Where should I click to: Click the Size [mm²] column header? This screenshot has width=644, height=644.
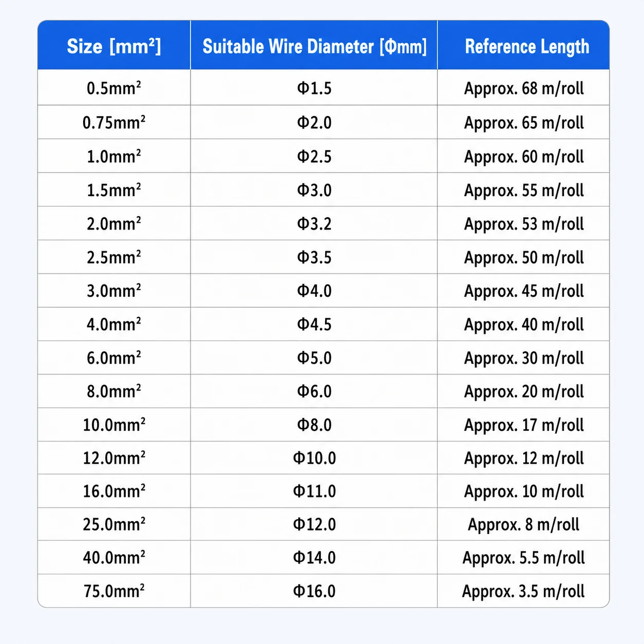(x=114, y=45)
